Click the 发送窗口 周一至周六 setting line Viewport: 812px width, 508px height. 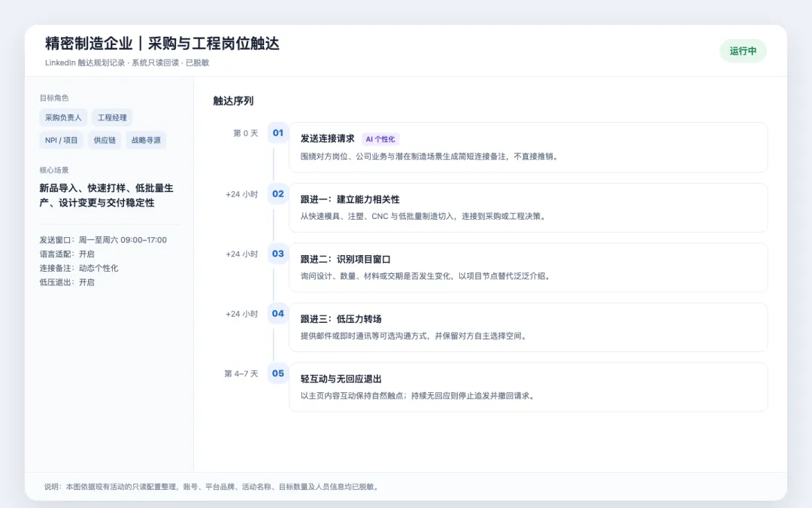(x=103, y=240)
